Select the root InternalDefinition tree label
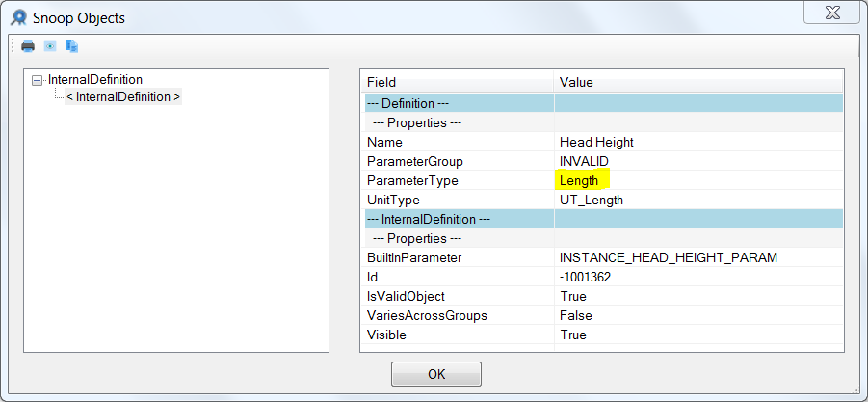Screen dimensions: 868x402 click(x=95, y=79)
